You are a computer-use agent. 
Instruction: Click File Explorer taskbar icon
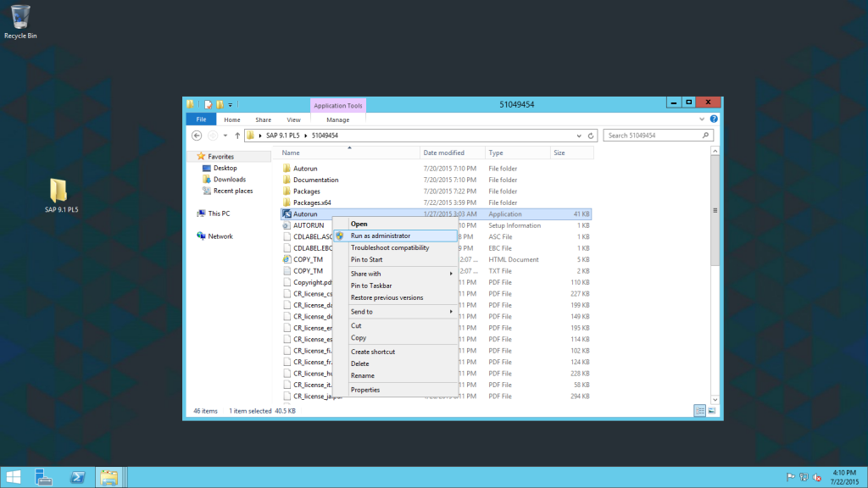pos(109,478)
